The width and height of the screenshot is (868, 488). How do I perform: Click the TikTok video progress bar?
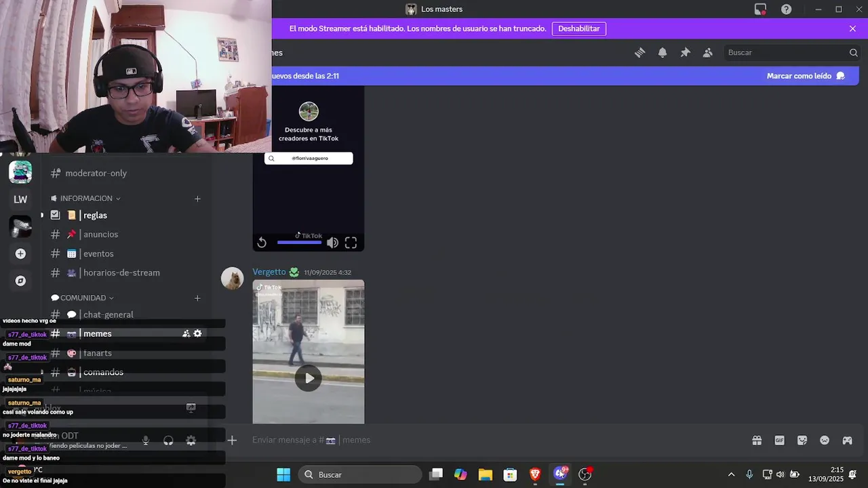pos(299,243)
